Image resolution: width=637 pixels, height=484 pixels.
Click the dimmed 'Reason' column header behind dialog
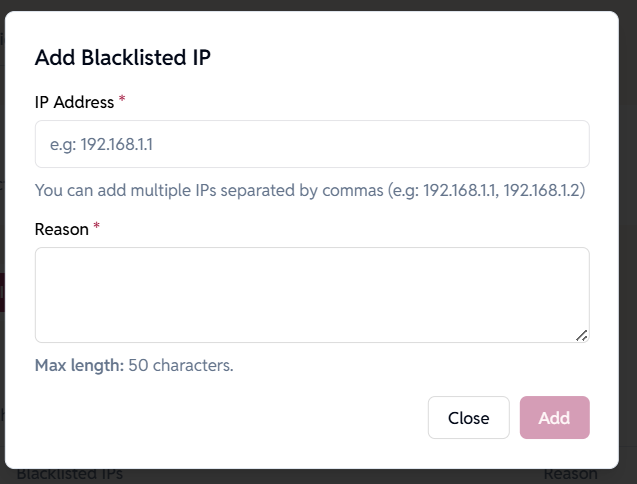click(570, 475)
